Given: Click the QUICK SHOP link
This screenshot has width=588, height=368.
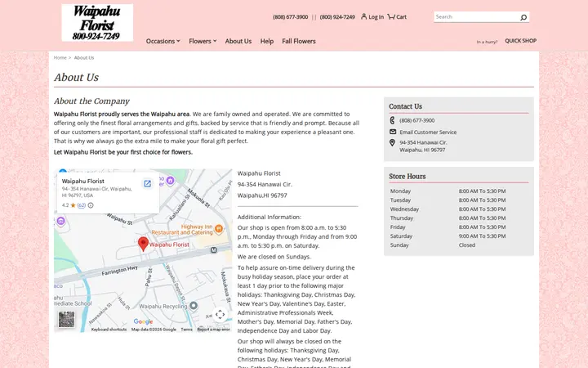Looking at the screenshot, I should tap(520, 41).
